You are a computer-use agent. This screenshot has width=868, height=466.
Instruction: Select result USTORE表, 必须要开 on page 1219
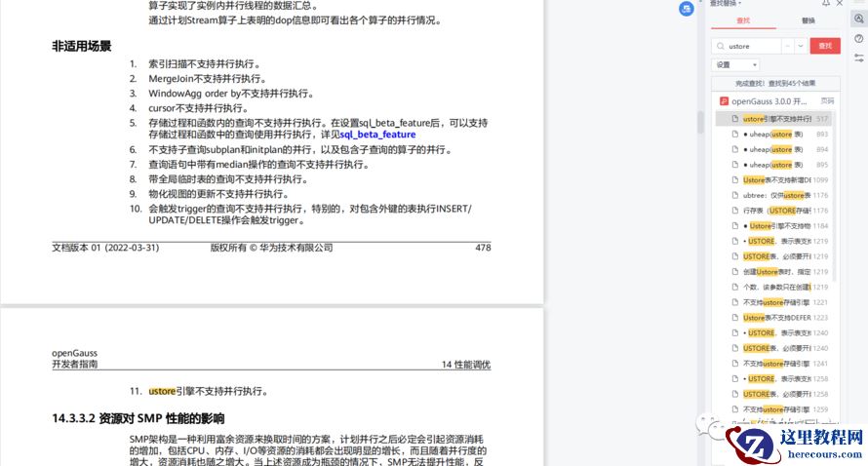click(773, 256)
